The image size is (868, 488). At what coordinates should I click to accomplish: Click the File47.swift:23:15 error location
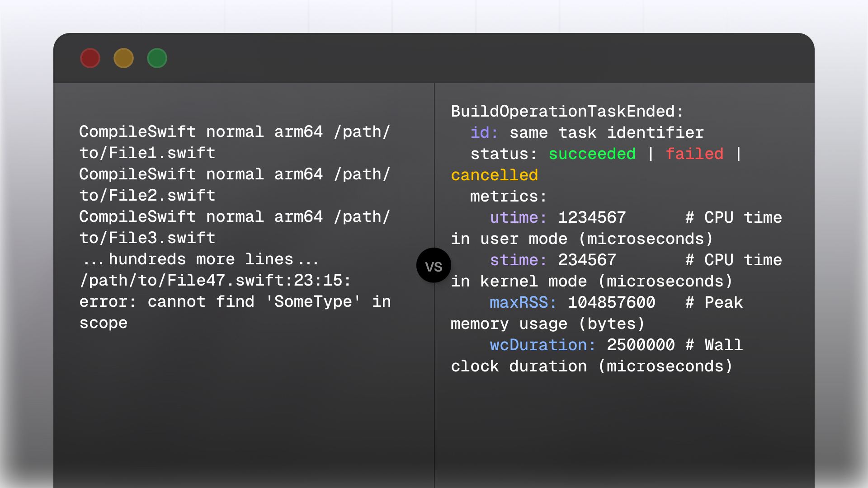tap(215, 281)
